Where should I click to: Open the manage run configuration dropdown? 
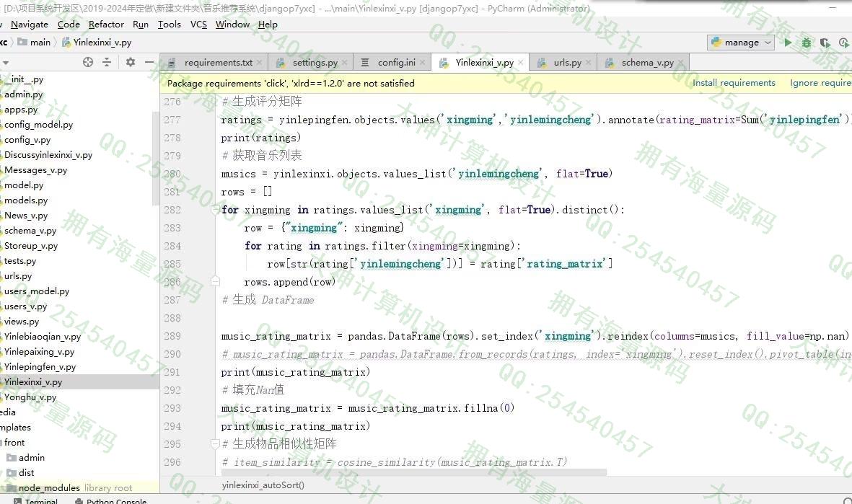click(x=741, y=43)
